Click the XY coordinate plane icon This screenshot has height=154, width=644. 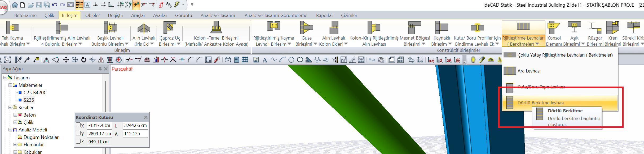[431, 60]
